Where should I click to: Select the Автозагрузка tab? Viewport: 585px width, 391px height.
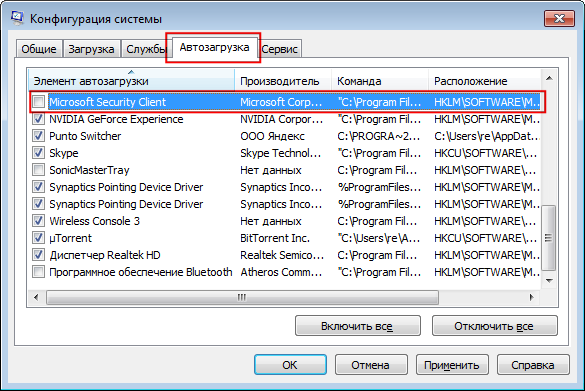(x=214, y=47)
